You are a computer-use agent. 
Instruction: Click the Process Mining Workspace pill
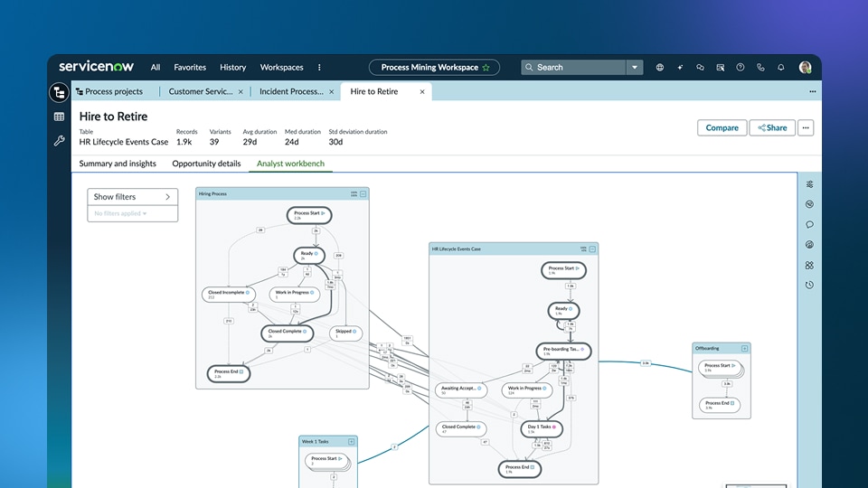(435, 68)
